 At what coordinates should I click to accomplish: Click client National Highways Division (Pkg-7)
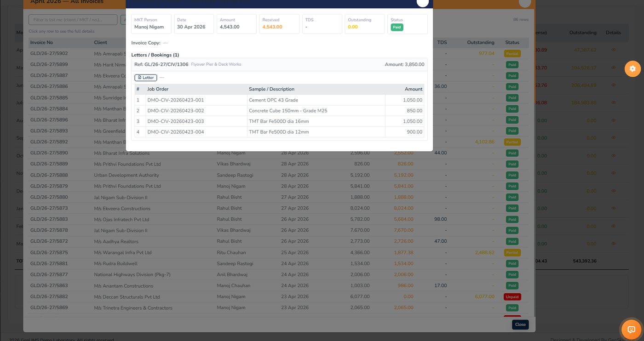[x=132, y=274]
